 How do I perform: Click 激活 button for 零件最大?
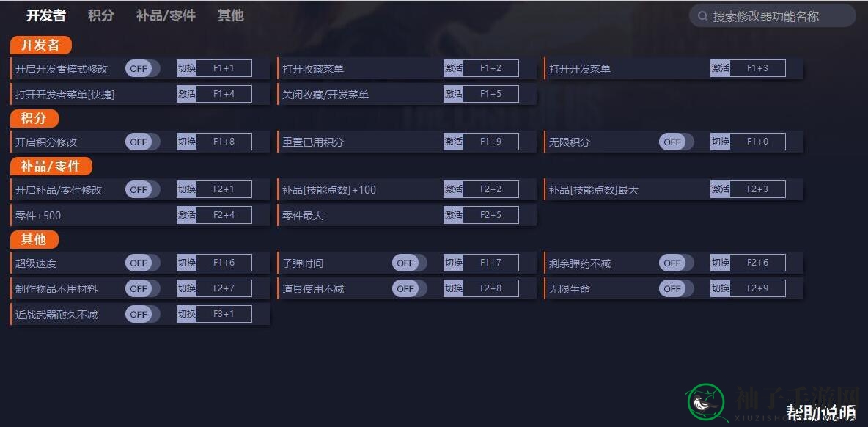click(453, 215)
